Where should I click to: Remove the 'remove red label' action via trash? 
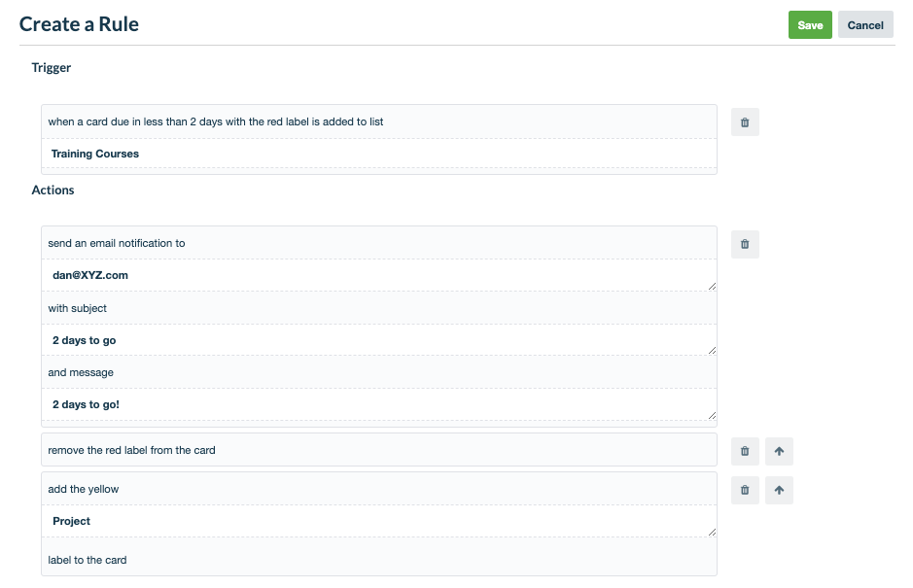[x=745, y=450]
